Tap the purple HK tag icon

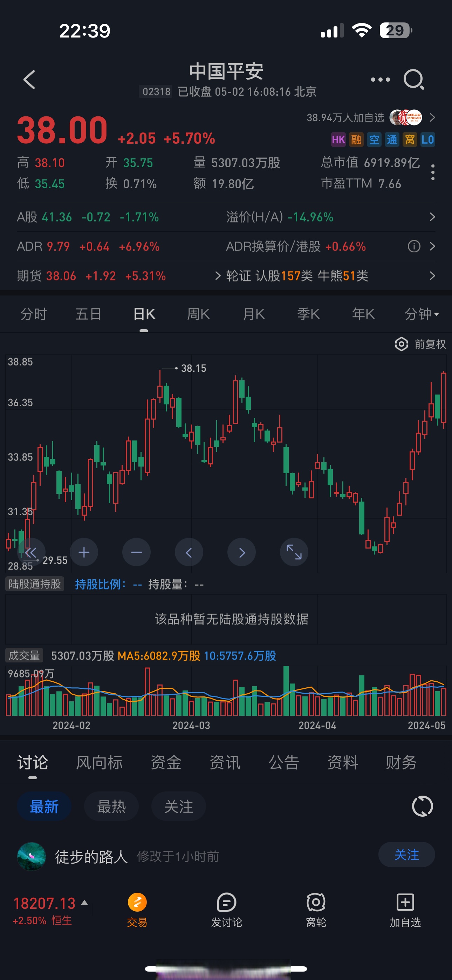(338, 139)
